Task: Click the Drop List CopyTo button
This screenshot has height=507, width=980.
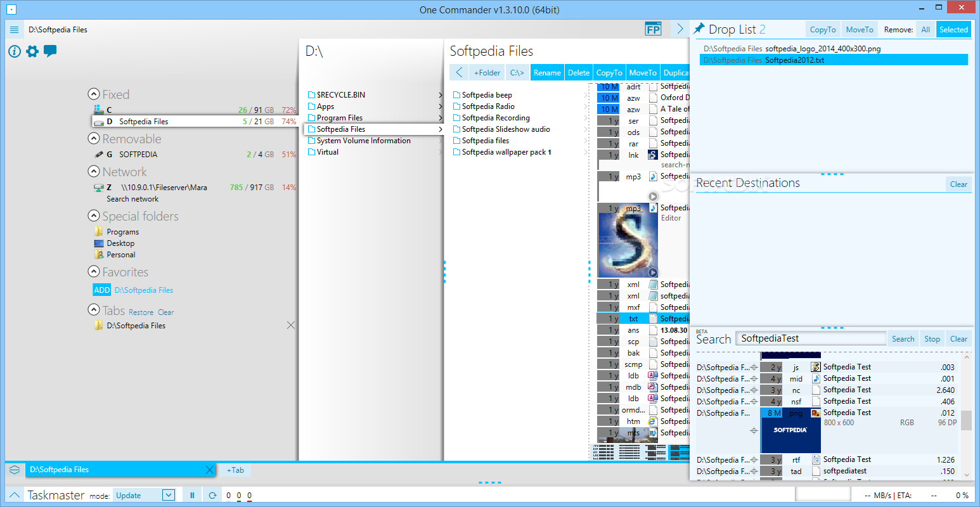Action: (x=823, y=29)
